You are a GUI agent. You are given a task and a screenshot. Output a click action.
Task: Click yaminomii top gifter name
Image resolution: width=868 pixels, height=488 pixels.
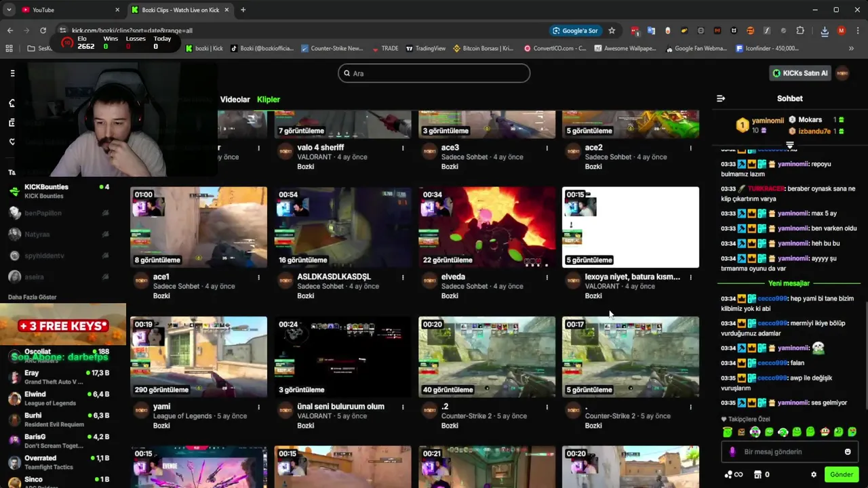768,120
